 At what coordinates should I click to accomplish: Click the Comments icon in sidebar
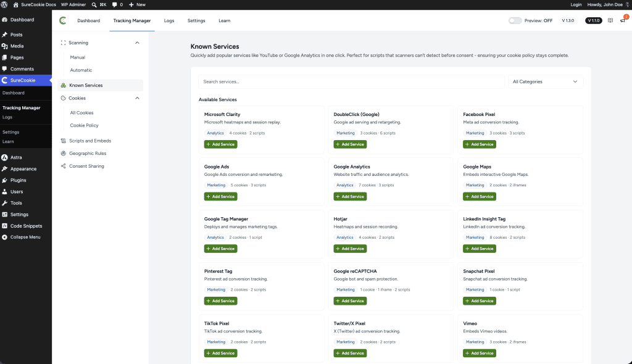[x=5, y=69]
